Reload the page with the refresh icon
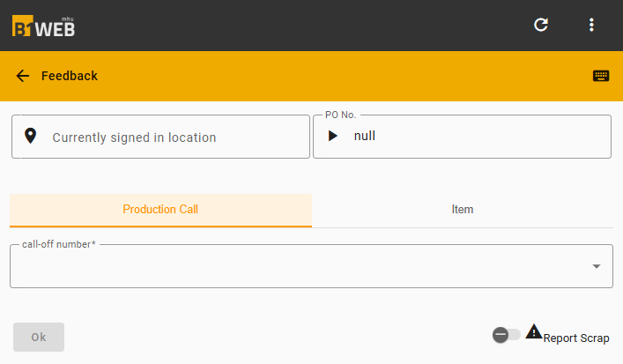Viewport: 623px width, 364px height. tap(541, 25)
